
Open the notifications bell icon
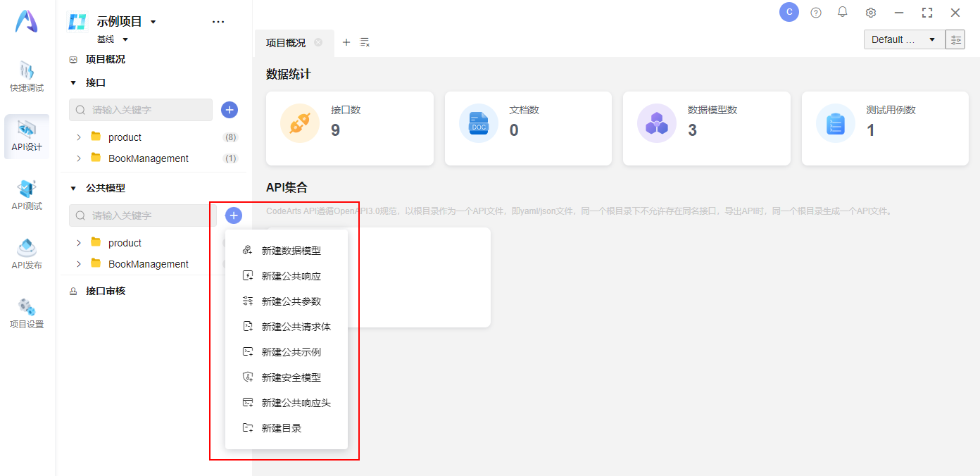point(843,12)
